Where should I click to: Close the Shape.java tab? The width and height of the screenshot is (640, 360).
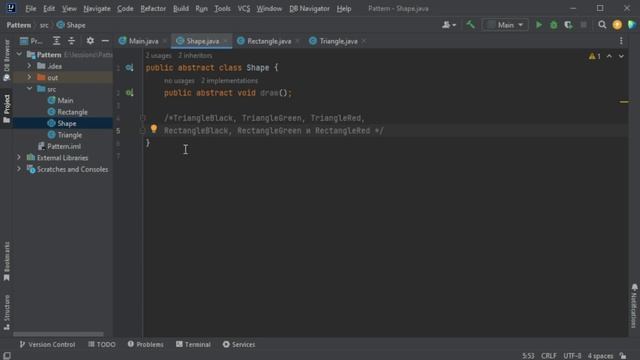point(225,41)
